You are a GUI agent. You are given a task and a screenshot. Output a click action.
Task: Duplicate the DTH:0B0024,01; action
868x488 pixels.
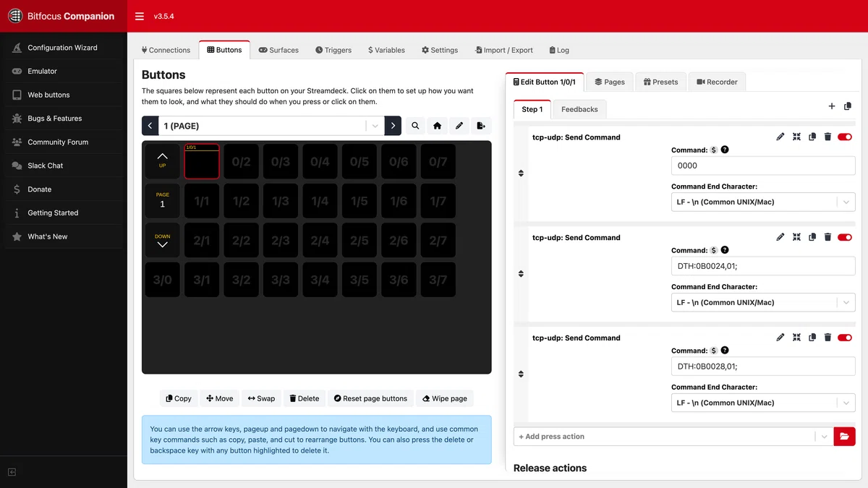(x=812, y=237)
